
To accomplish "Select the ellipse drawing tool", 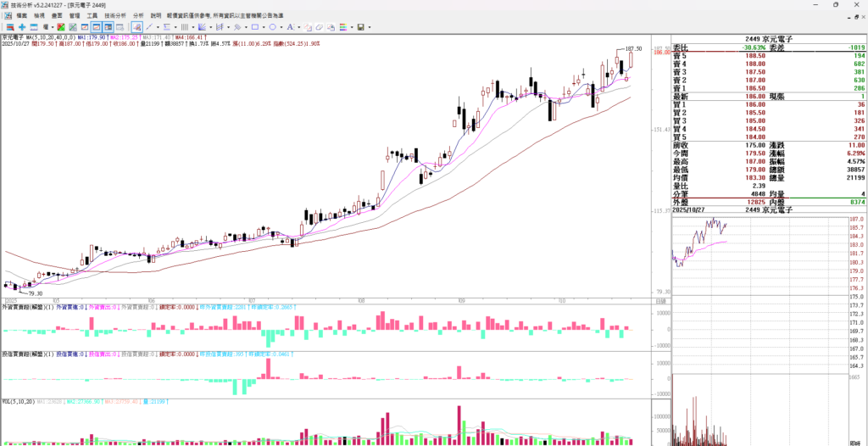I will pyautogui.click(x=272, y=27).
